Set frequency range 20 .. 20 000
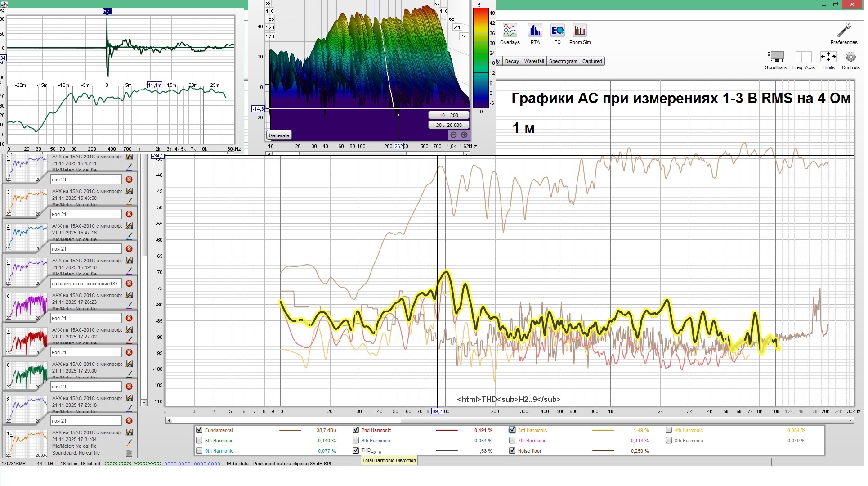The width and height of the screenshot is (868, 486). point(448,125)
